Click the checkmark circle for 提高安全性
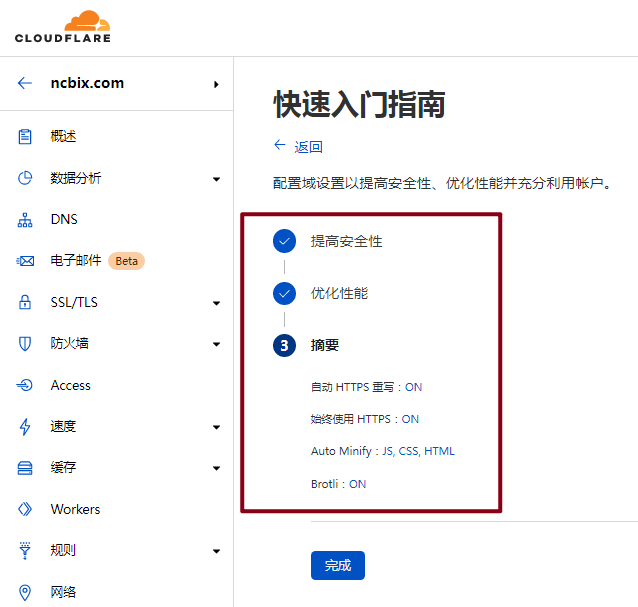638x607 pixels. 284,241
